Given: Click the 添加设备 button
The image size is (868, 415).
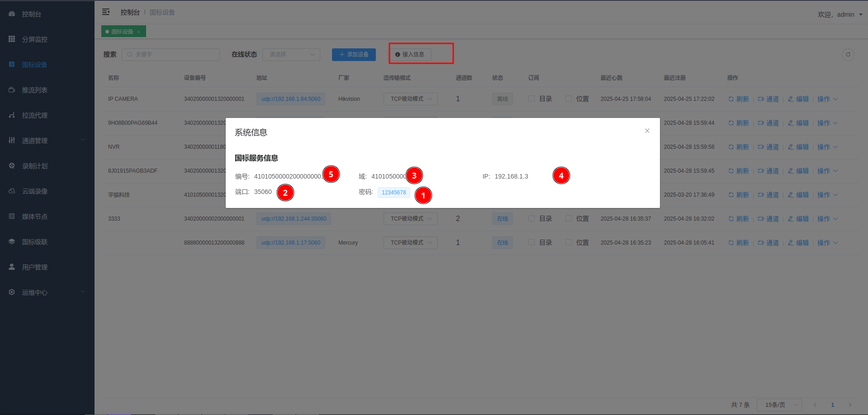Looking at the screenshot, I should coord(354,55).
